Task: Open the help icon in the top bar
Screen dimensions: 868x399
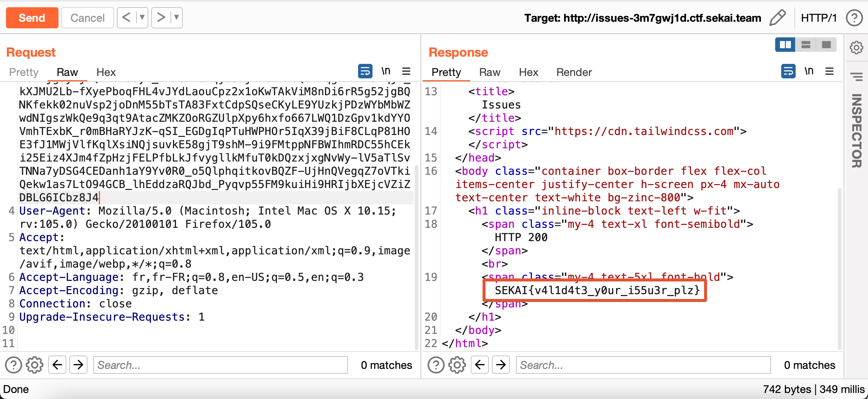Action: click(x=854, y=18)
